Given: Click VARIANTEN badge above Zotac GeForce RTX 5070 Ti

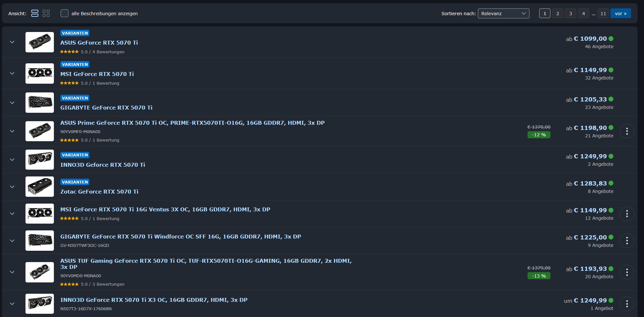Looking at the screenshot, I should click(x=75, y=182).
